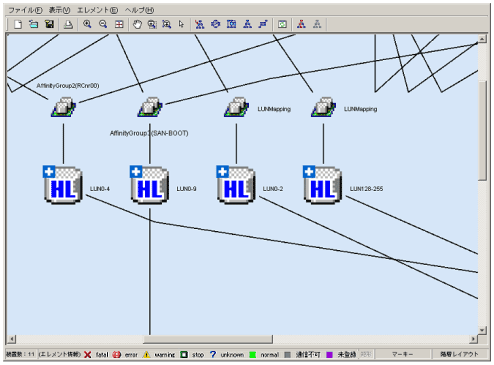Choose the arrow pointer selection tool
Screen dimensions: 494x365
click(181, 24)
